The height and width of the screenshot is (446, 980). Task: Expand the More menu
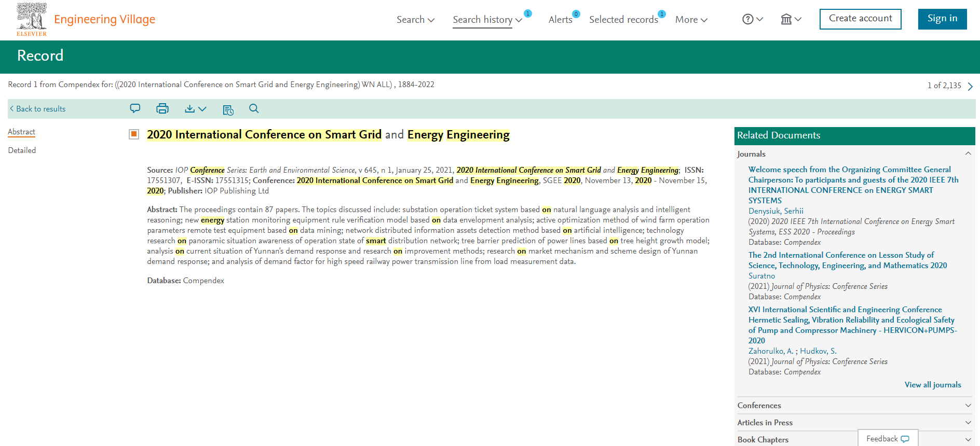click(x=691, y=20)
